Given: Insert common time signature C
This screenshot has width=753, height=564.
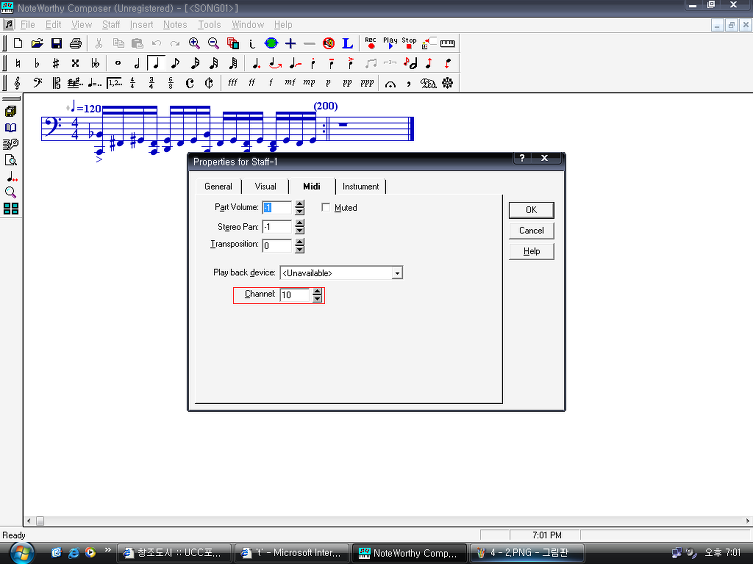Looking at the screenshot, I should (x=190, y=83).
